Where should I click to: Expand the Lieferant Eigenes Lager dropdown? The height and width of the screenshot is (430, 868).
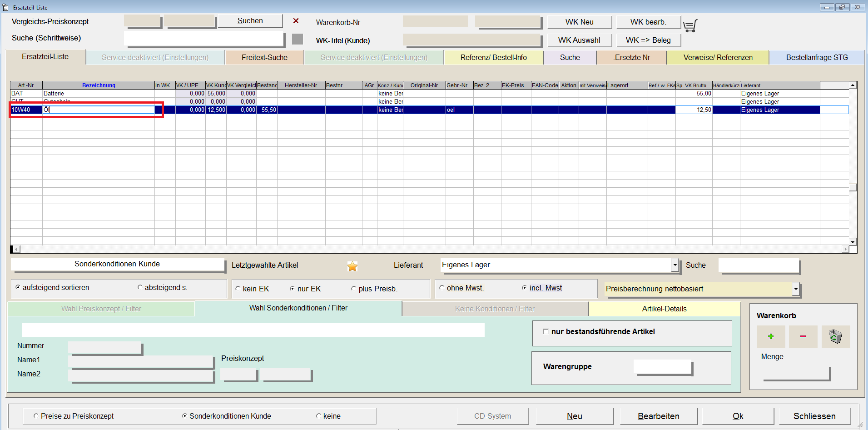click(675, 265)
